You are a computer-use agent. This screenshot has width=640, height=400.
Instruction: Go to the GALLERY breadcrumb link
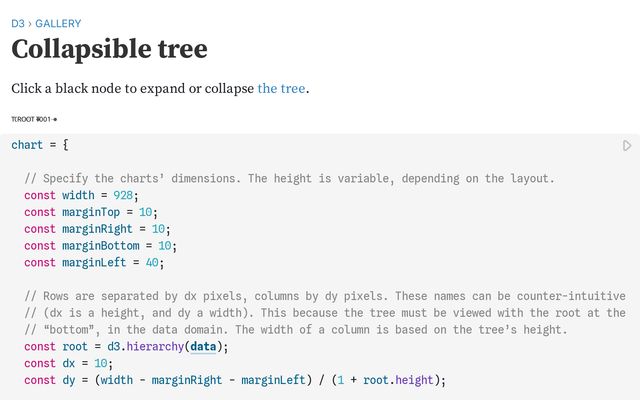[x=58, y=24]
